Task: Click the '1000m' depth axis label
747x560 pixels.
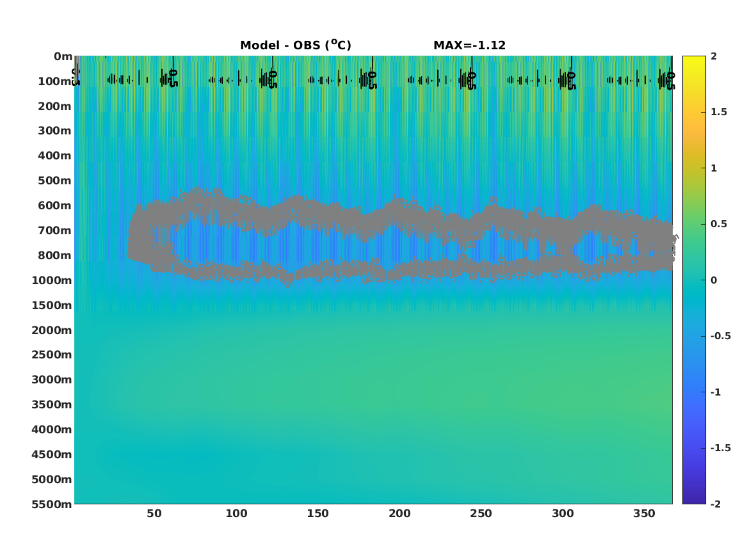Action: click(52, 280)
